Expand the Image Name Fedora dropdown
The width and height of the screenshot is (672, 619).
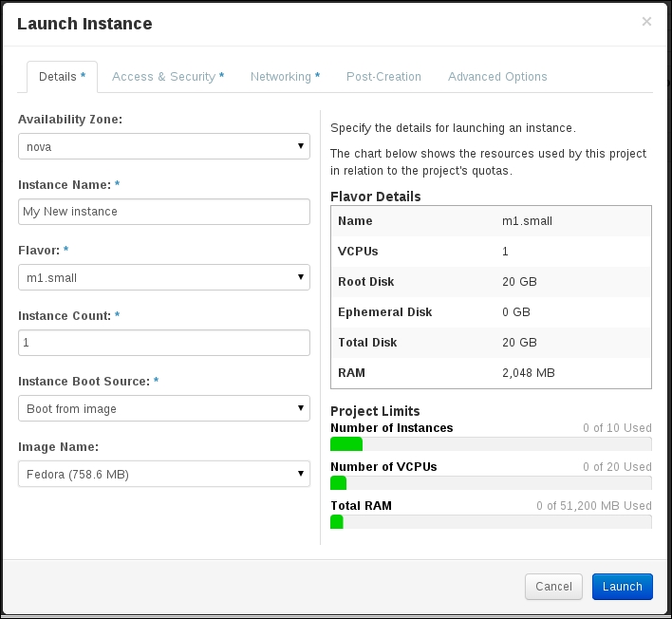[163, 474]
